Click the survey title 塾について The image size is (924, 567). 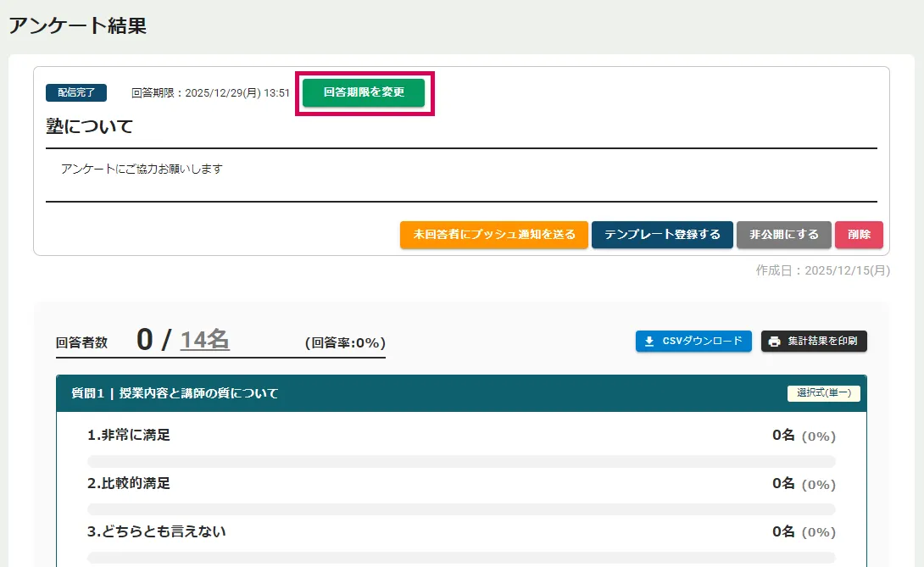pyautogui.click(x=90, y=126)
